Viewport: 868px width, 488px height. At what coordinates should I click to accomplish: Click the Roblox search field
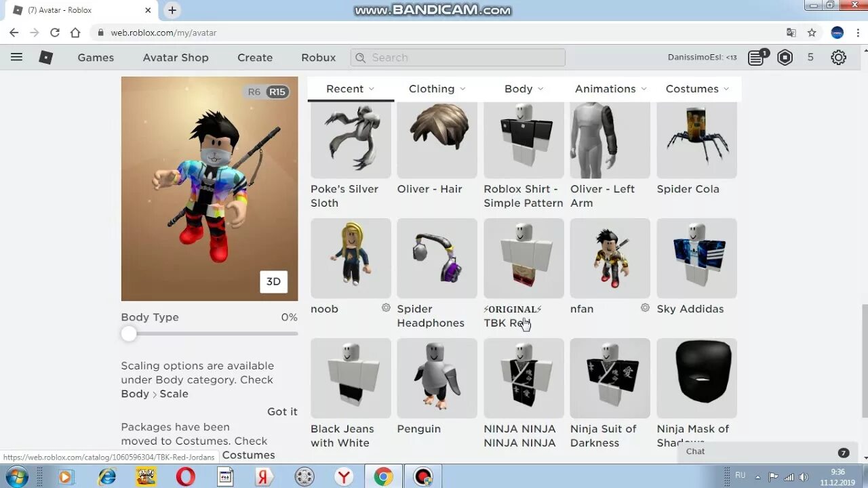pos(458,58)
